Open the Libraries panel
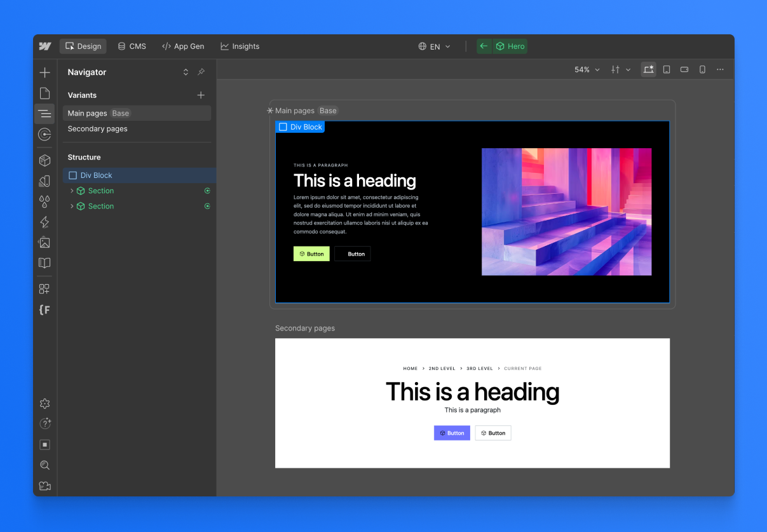This screenshot has height=532, width=767. 44,263
